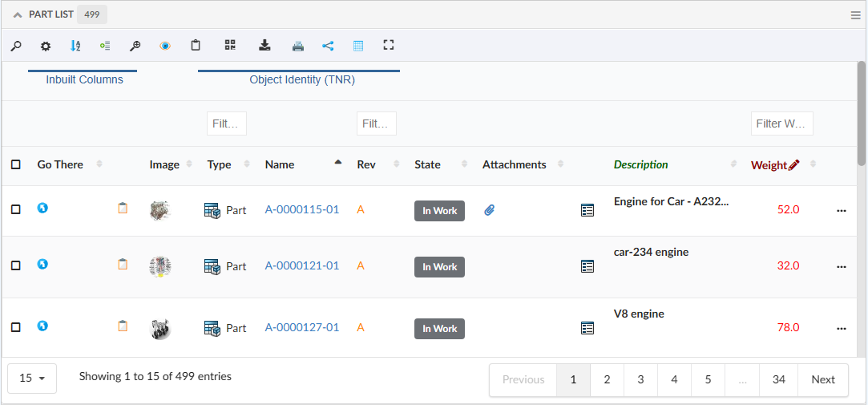
Task: Collapse the PART LIST panel
Action: 18,14
